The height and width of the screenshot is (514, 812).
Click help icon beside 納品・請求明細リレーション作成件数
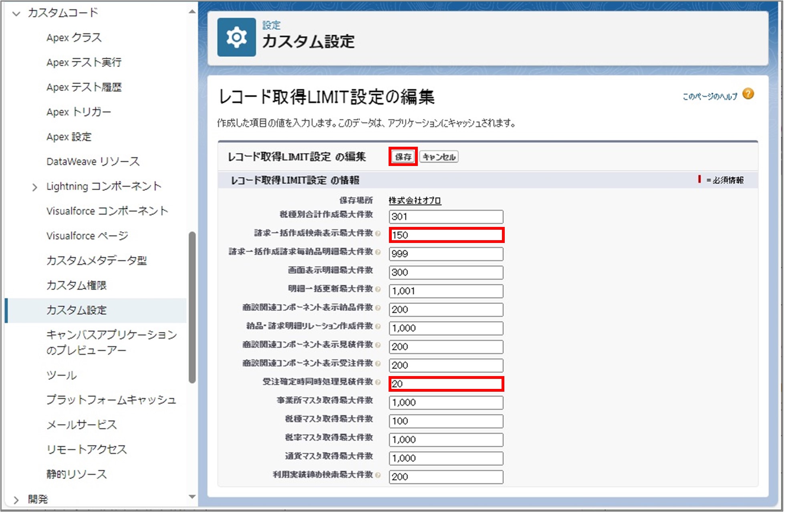pos(378,326)
